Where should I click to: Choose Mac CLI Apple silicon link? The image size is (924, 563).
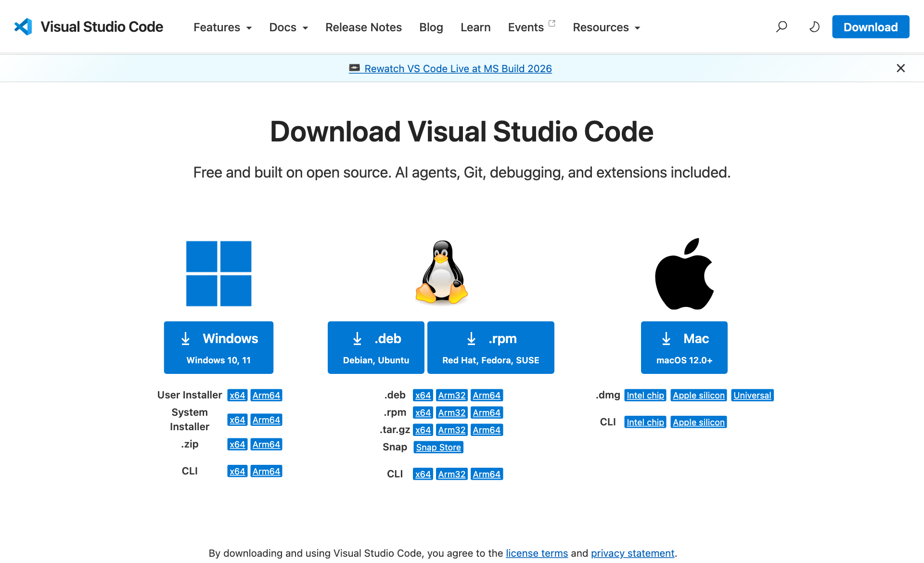coord(699,422)
